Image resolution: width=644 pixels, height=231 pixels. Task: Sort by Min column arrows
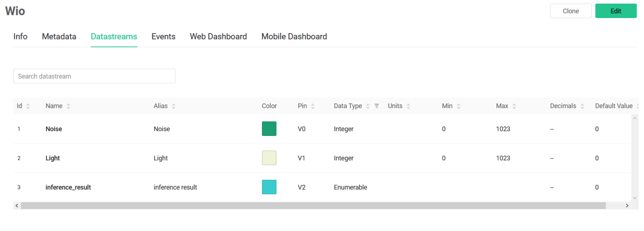coord(459,106)
